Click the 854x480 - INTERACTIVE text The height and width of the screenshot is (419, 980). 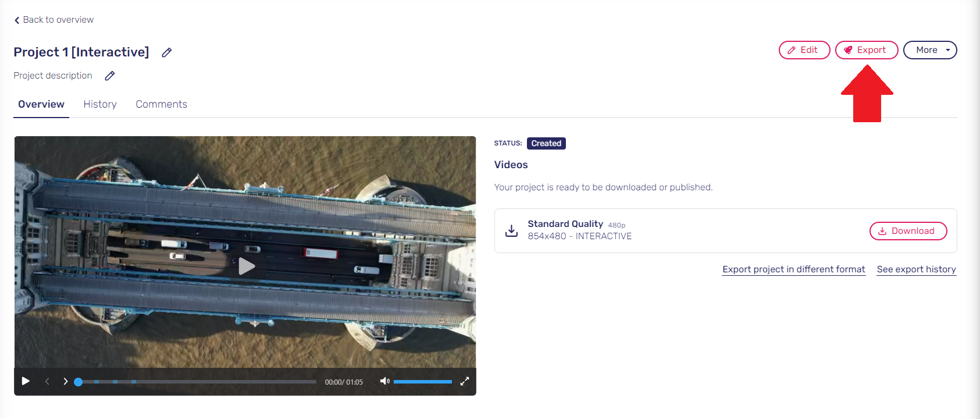(580, 236)
